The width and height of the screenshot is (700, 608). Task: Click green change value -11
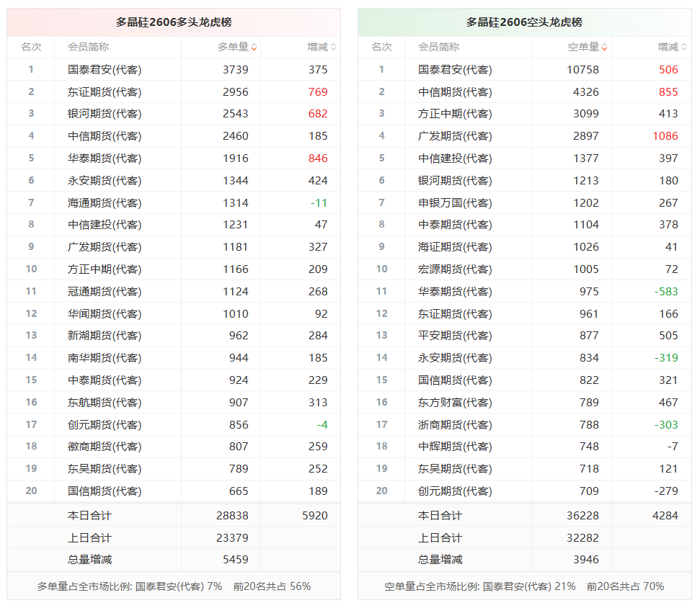[x=319, y=203]
